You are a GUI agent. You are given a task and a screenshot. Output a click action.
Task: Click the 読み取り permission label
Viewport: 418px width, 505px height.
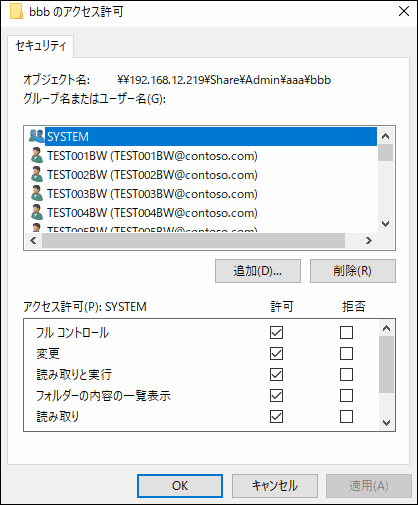[x=57, y=417]
